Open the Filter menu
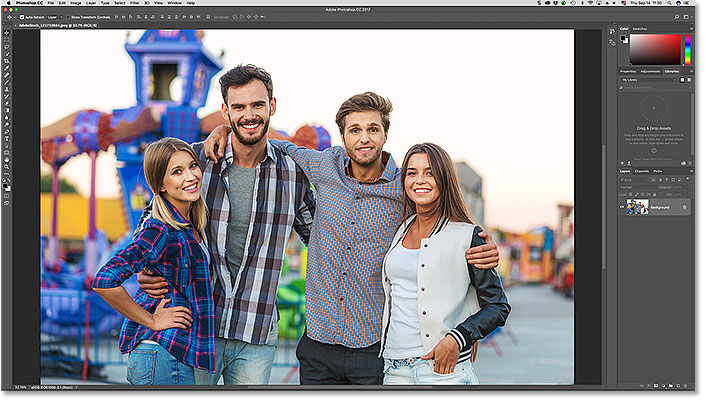The image size is (705, 400). click(134, 3)
